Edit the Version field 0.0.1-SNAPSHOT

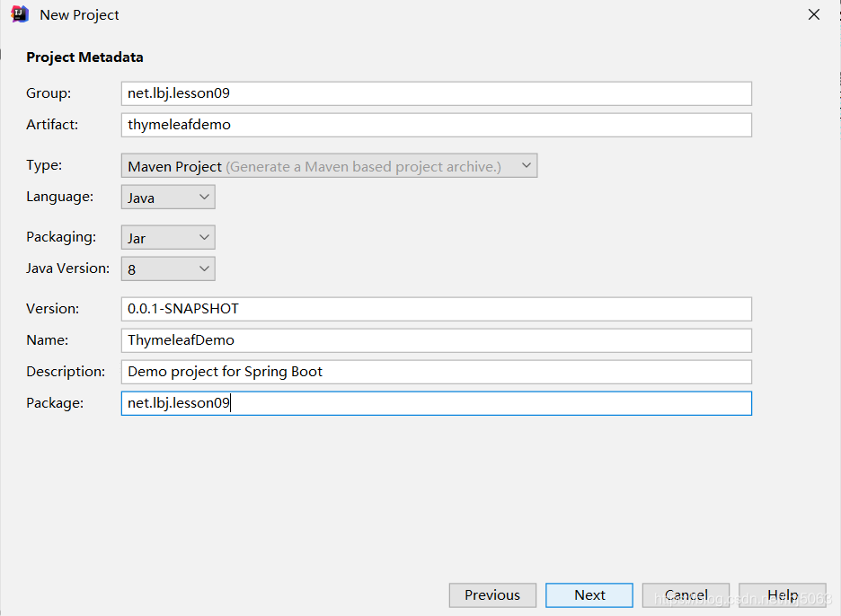coord(436,309)
